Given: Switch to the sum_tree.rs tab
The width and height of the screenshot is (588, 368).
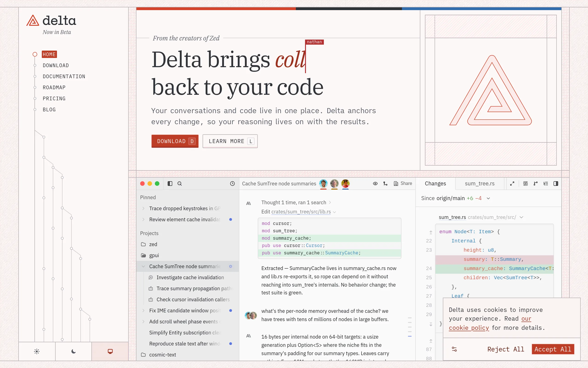Looking at the screenshot, I should (x=480, y=184).
